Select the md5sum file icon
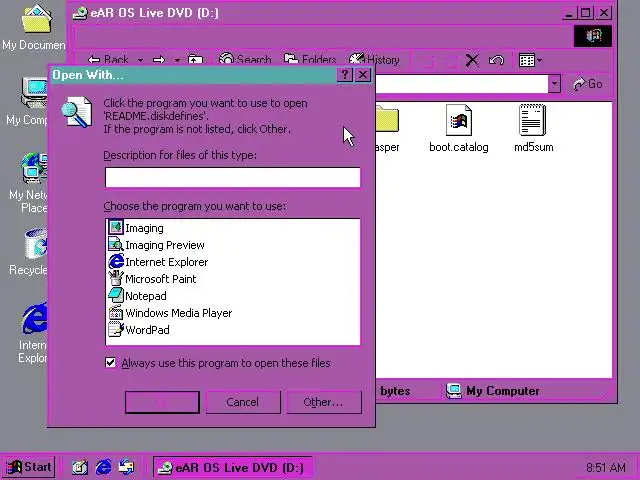The height and width of the screenshot is (480, 640). [x=533, y=128]
